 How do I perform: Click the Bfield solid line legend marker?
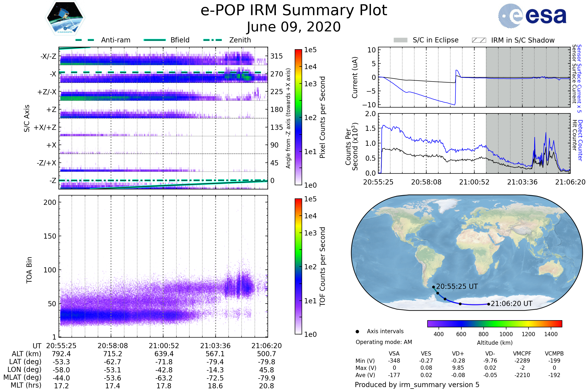155,40
